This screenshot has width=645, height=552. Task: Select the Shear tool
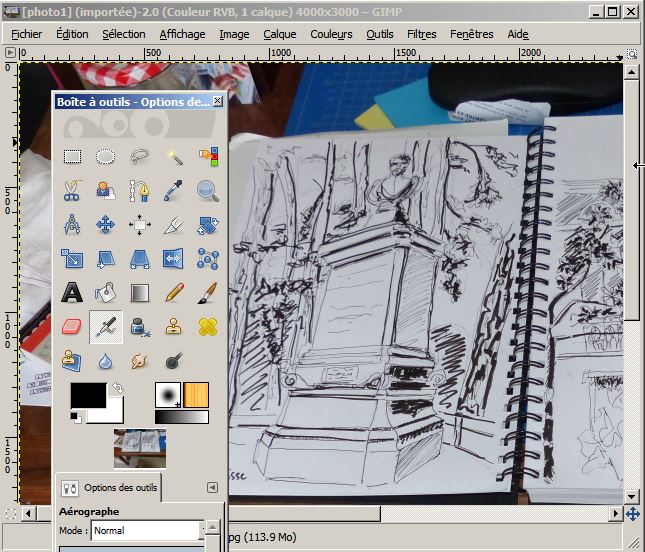tap(105, 259)
